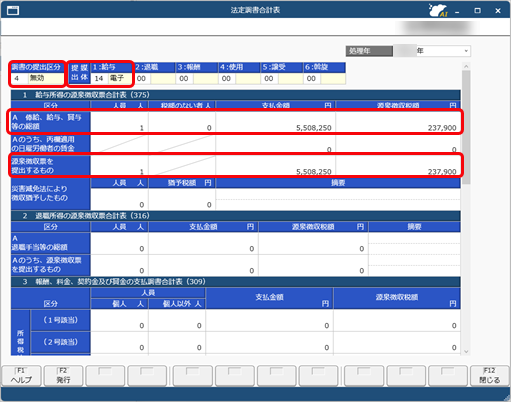The width and height of the screenshot is (511, 402).
Task: Click 支払金額 5,508,250 in row A 俸給、給与
Action: pyautogui.click(x=275, y=123)
